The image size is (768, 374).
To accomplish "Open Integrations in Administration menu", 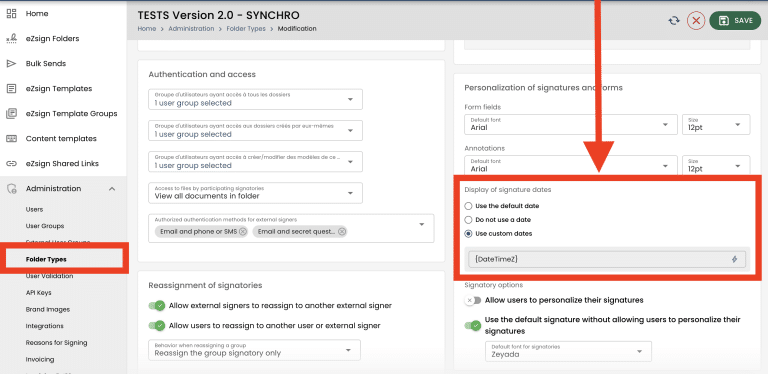I will click(45, 326).
